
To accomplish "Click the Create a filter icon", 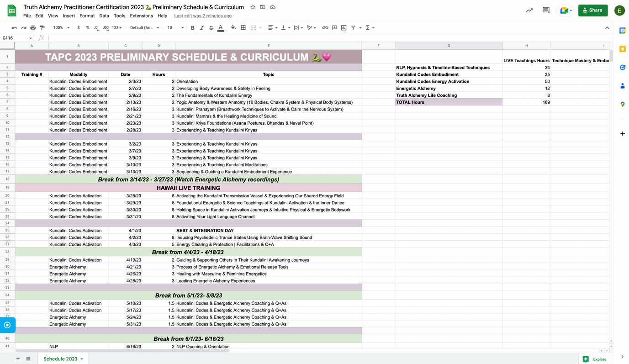I will tap(353, 28).
